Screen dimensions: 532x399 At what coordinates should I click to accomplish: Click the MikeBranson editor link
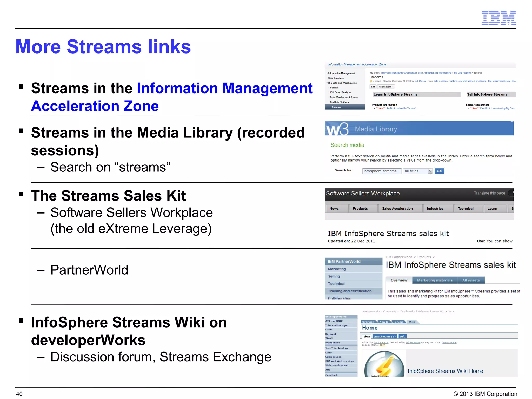point(413,342)
